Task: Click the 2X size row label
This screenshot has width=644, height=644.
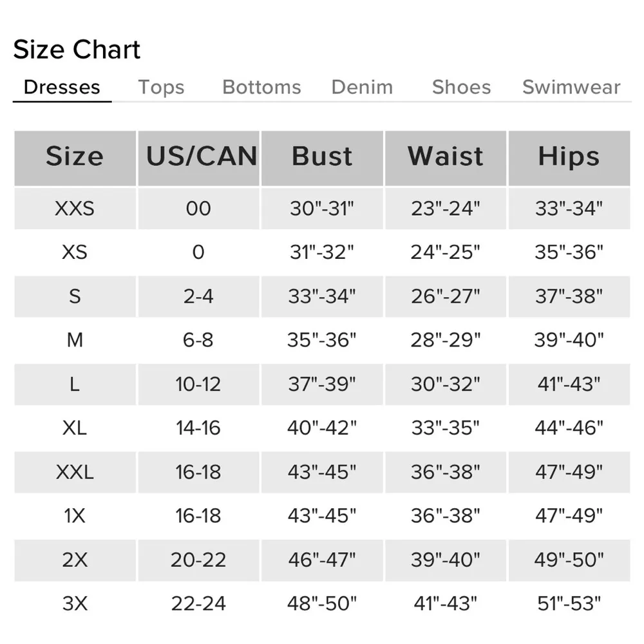Action: 75,560
